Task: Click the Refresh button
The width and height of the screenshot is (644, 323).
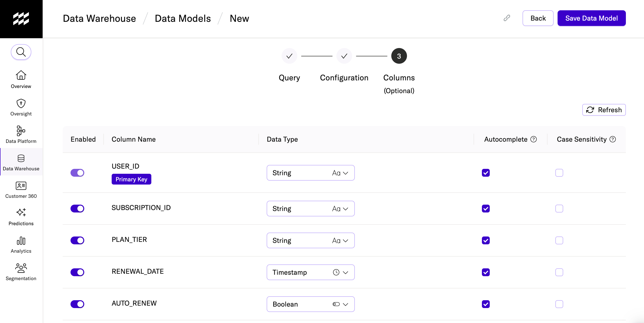Action: pyautogui.click(x=604, y=110)
